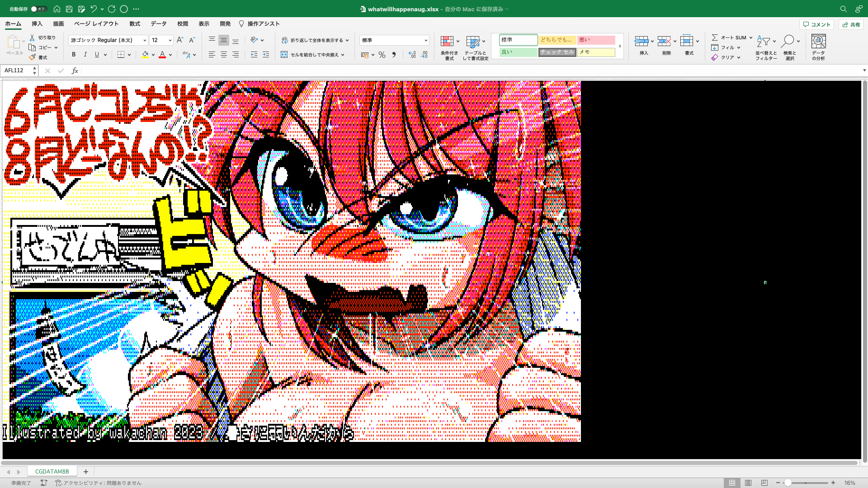This screenshot has width=868, height=488.
Task: Apply the 悪い cell style swatch
Action: 596,40
